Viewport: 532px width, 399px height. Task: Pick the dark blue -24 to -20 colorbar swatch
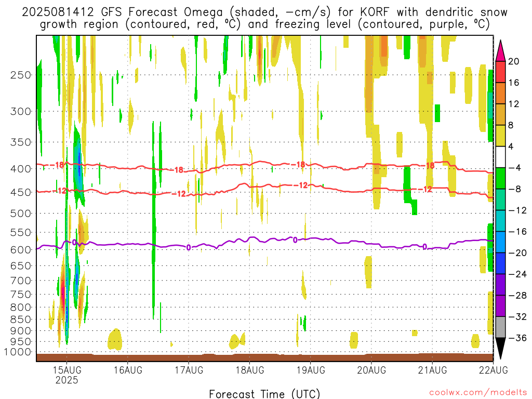click(500, 263)
